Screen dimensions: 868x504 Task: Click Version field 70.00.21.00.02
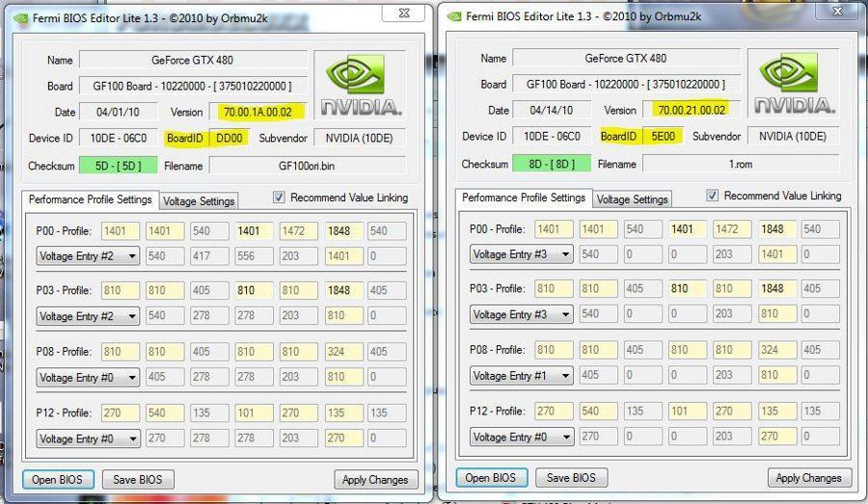(692, 110)
